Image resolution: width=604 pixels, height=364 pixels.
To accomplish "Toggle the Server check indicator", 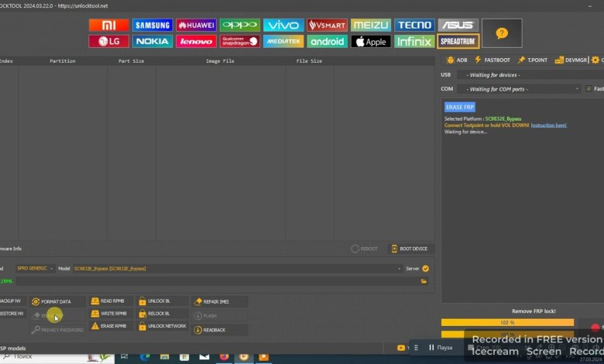I will coord(425,269).
